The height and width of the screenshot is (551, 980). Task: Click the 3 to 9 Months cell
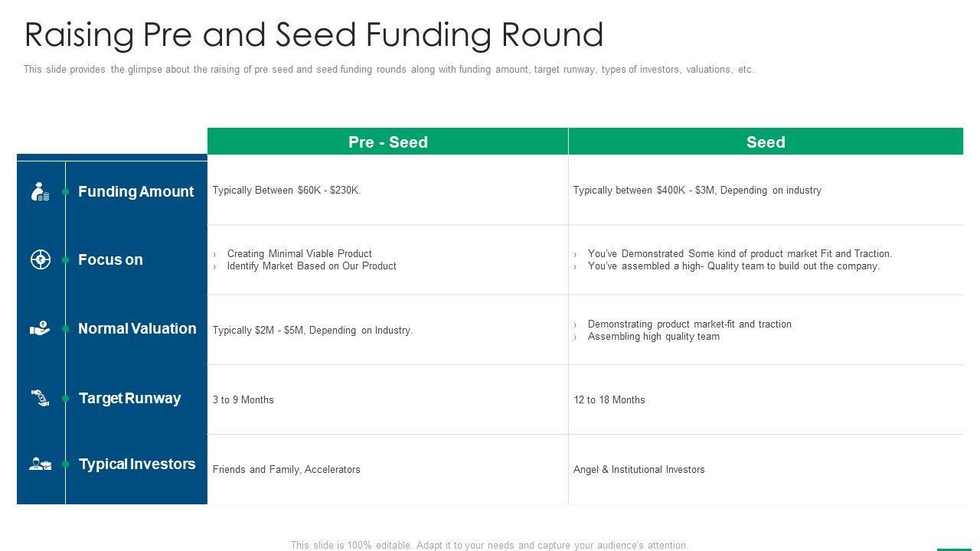click(x=243, y=399)
